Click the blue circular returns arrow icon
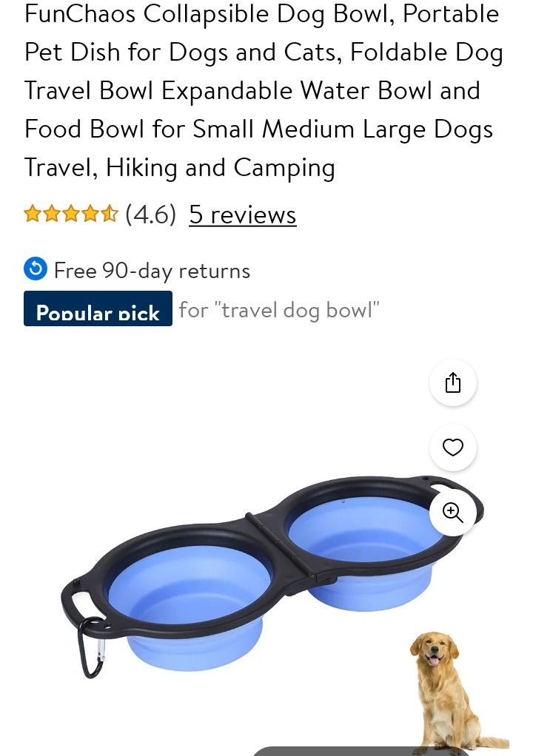Viewport: 533px width, 756px height. coord(36,269)
